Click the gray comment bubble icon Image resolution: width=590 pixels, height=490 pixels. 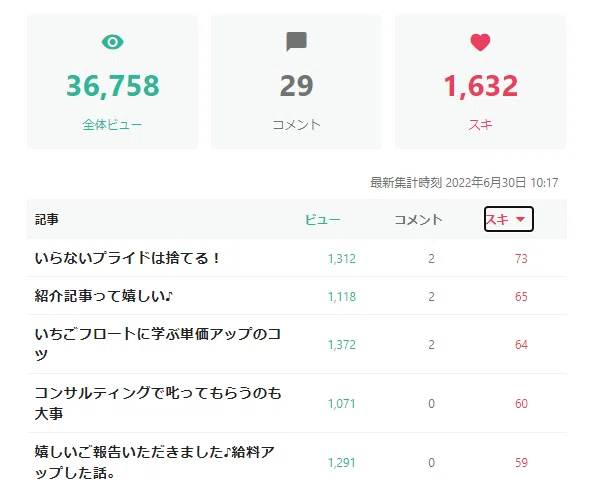[x=297, y=41]
